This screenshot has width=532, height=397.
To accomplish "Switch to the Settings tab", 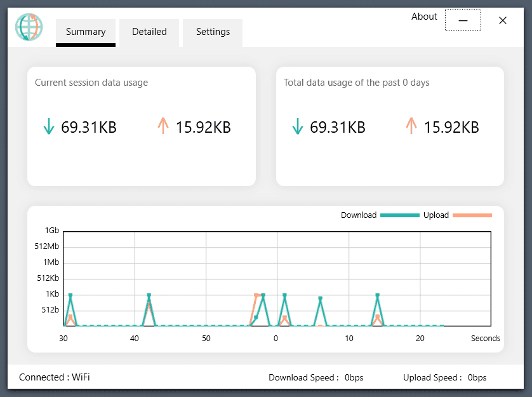I will 212,31.
